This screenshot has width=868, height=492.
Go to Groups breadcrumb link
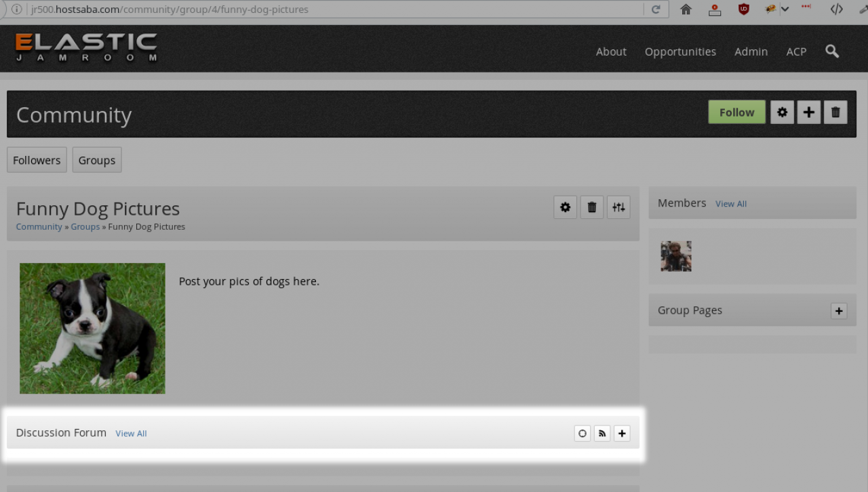[x=85, y=226]
